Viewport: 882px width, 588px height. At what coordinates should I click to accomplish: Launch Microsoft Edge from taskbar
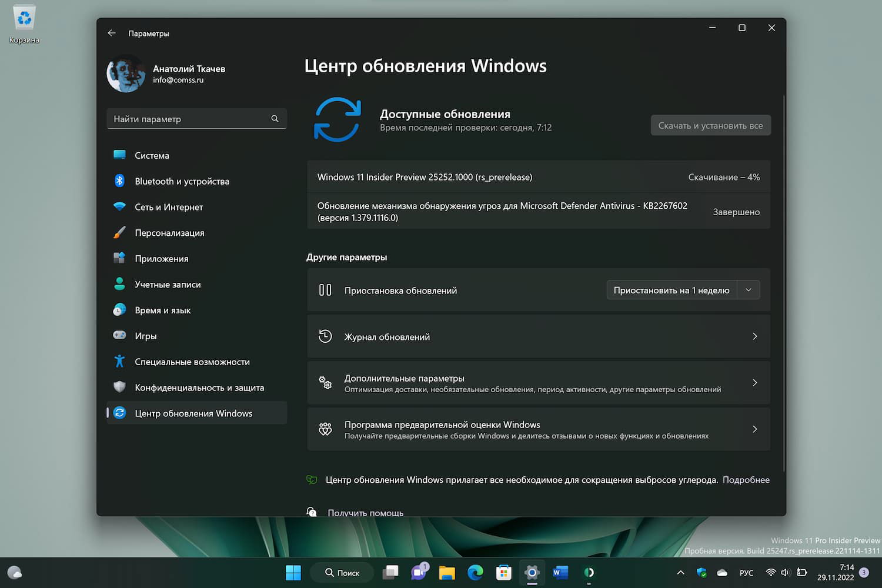(475, 572)
